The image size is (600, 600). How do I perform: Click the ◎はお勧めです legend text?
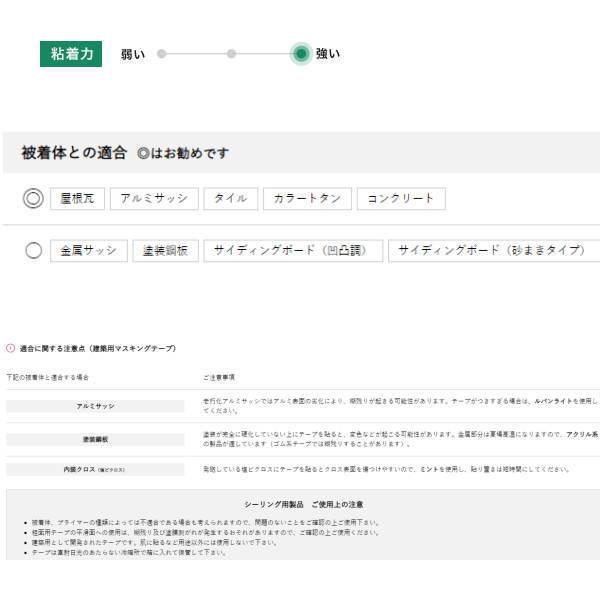(183, 153)
